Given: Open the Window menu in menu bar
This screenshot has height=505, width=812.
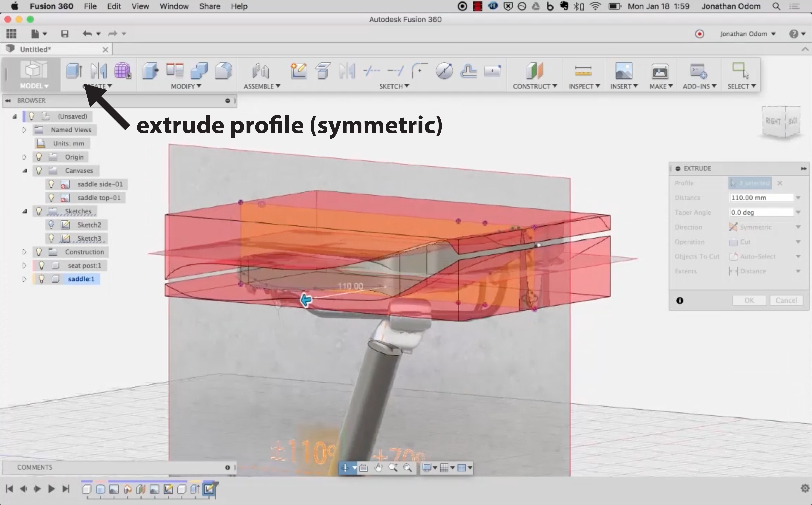Looking at the screenshot, I should (x=174, y=6).
